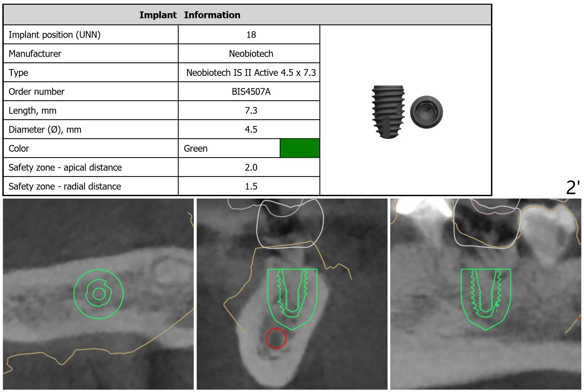The image size is (584, 392).
Task: Click the implant top-view hex socket picture
Action: pos(426,112)
